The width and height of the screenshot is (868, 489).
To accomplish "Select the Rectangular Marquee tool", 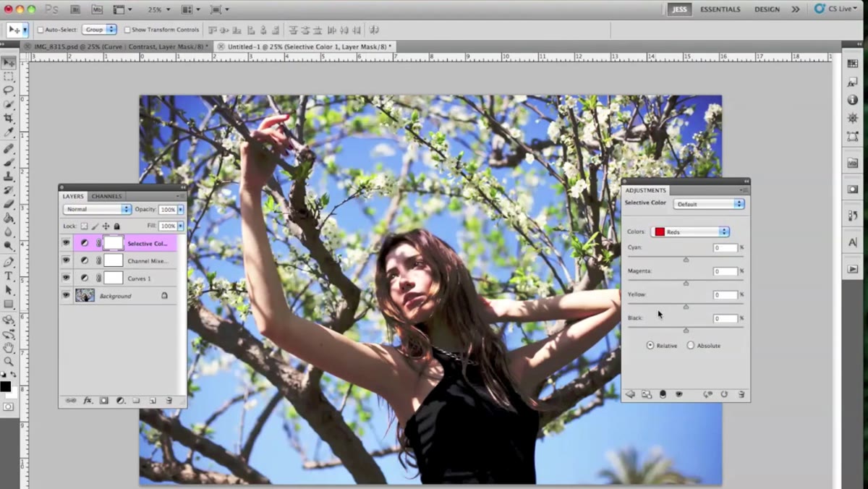I will (x=9, y=77).
